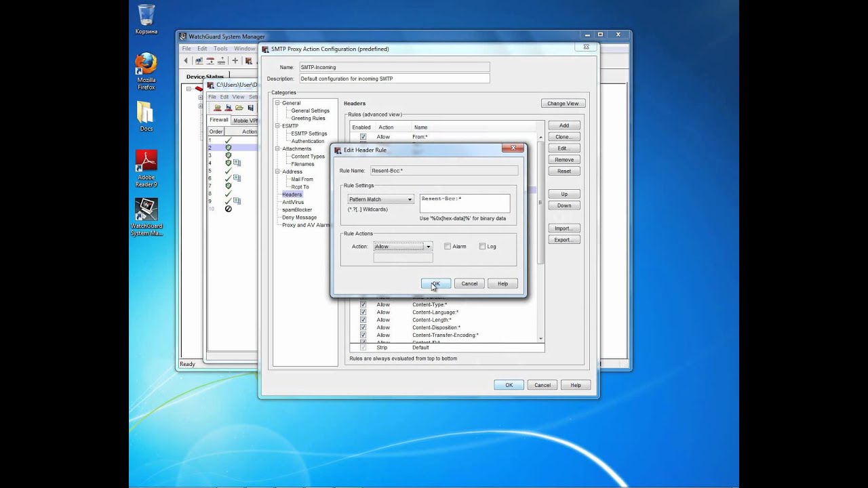Click the shield icon of policy order 2

click(x=228, y=148)
